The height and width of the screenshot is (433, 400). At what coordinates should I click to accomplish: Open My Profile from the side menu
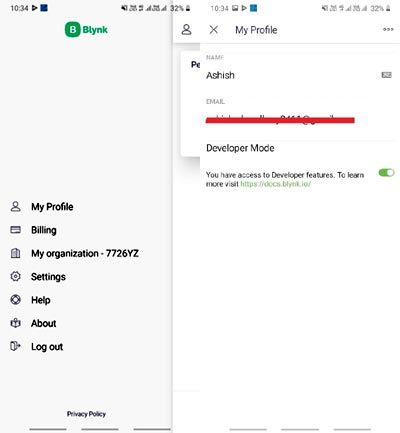pos(52,207)
